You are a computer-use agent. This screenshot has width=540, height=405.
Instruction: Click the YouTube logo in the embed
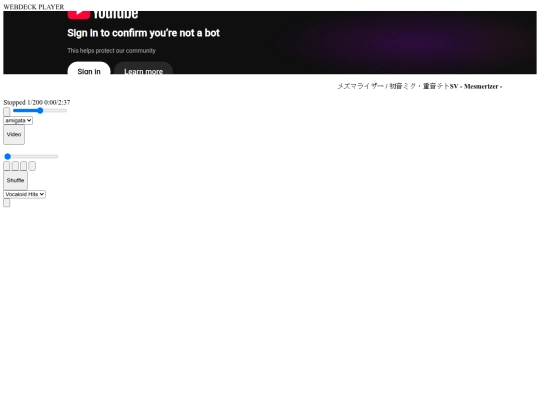click(x=103, y=15)
